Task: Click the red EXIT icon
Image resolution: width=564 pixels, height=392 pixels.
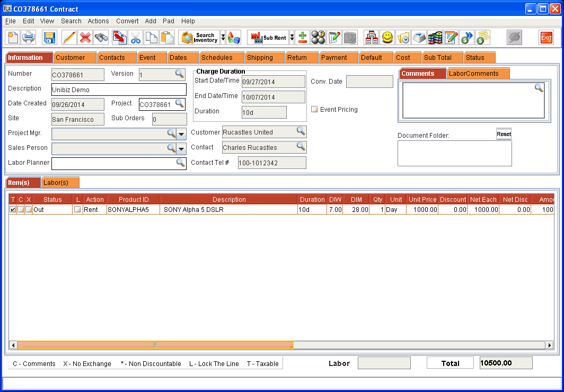Action: coord(546,38)
